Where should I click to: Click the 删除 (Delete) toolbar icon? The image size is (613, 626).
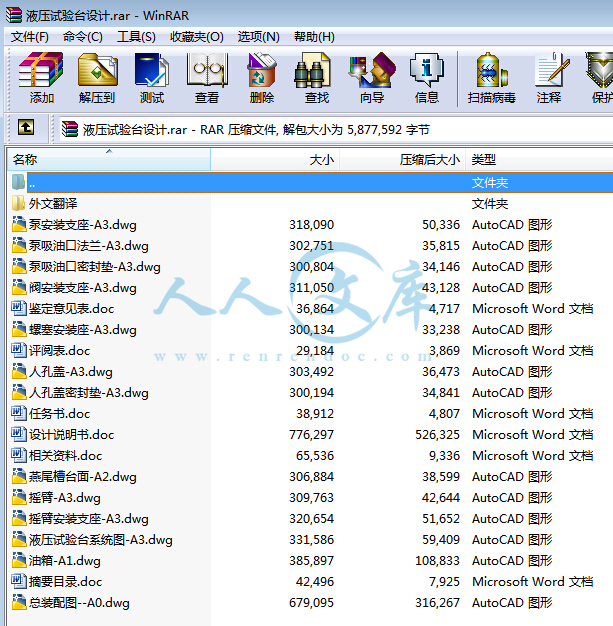click(x=262, y=70)
